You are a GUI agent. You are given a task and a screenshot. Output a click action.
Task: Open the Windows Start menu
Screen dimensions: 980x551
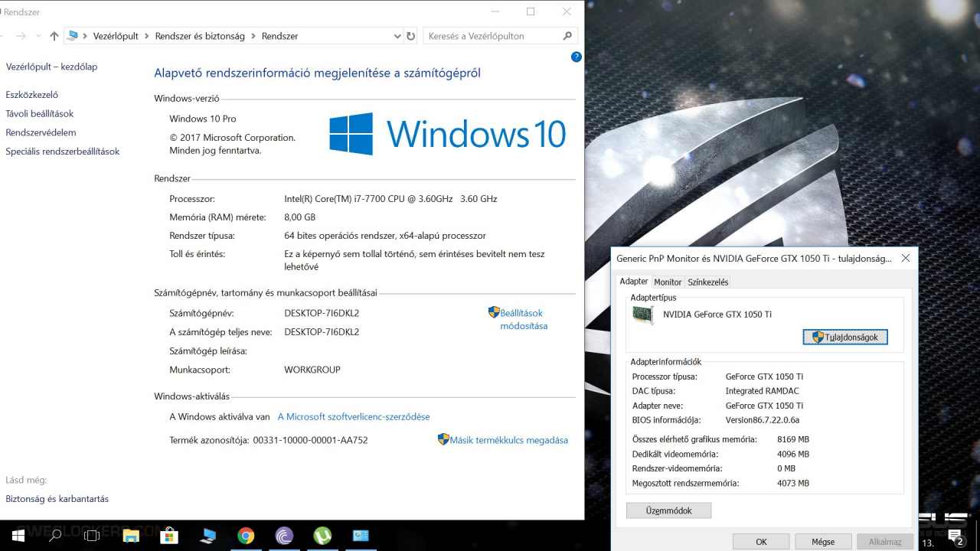pyautogui.click(x=18, y=536)
